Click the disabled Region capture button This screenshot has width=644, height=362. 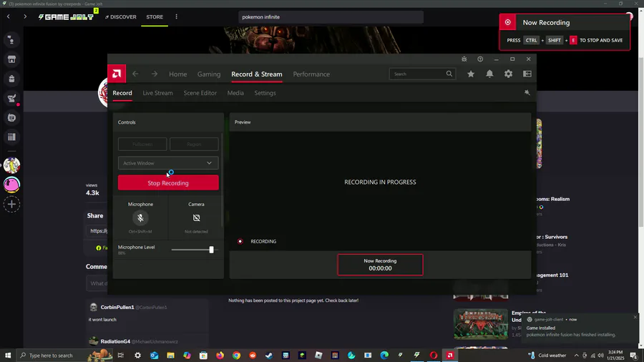tap(194, 144)
